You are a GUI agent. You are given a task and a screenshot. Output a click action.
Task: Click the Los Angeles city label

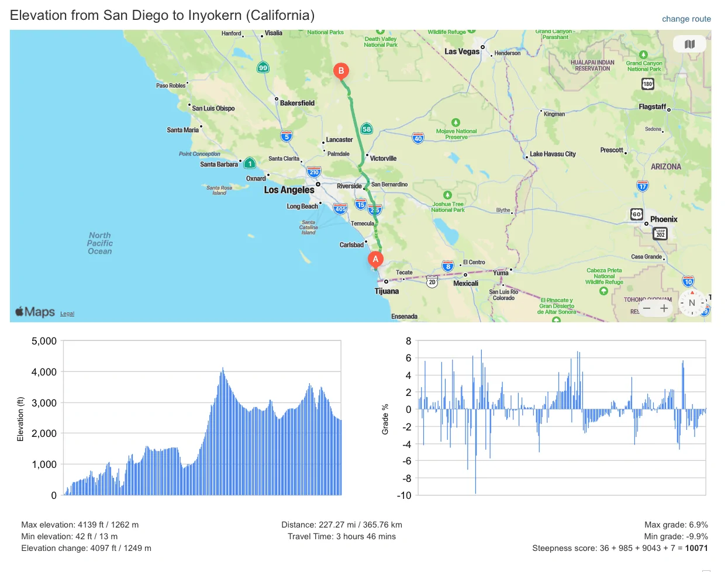click(x=289, y=190)
